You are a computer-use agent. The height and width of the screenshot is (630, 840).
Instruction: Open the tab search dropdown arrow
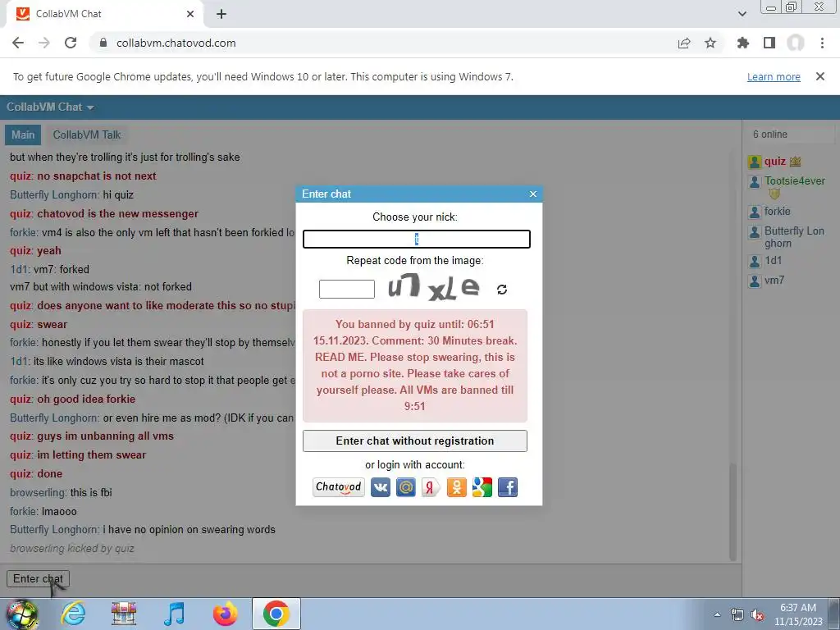742,14
